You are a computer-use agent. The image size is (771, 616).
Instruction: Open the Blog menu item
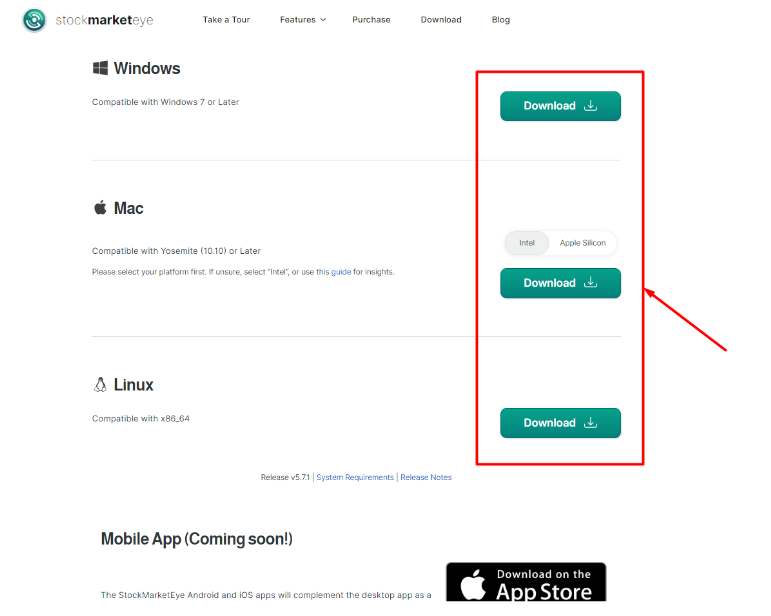tap(501, 20)
